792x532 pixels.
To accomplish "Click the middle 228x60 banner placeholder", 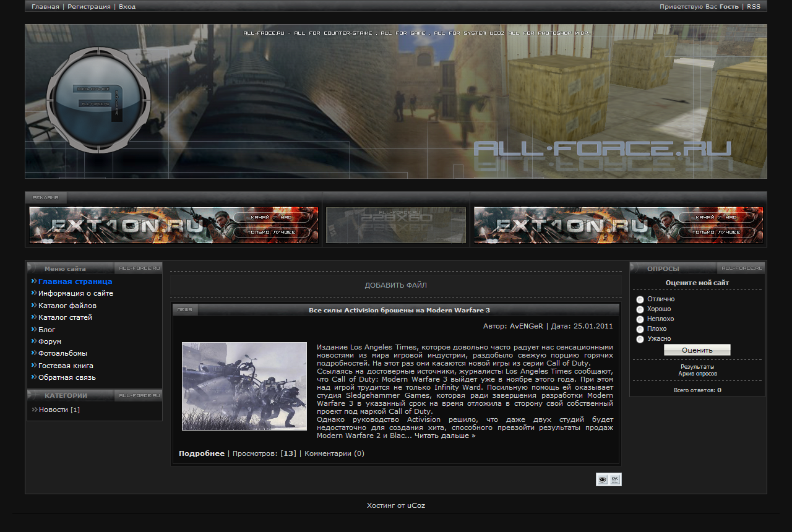I will [396, 225].
